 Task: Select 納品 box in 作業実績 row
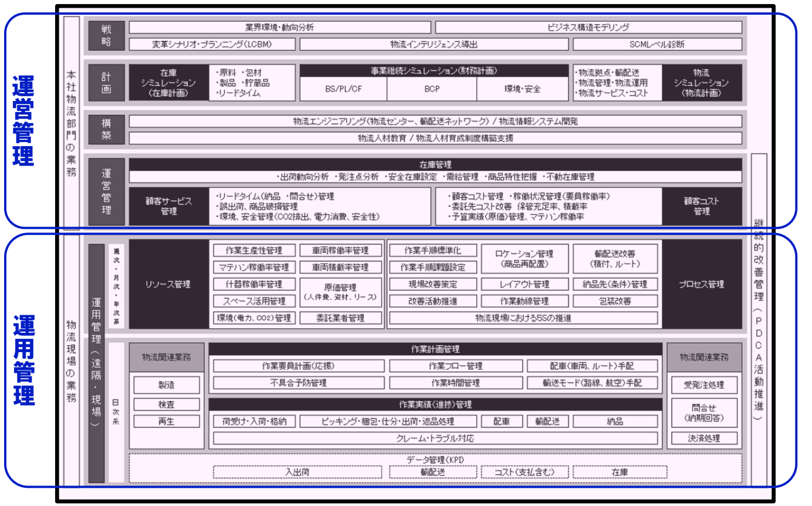615,421
